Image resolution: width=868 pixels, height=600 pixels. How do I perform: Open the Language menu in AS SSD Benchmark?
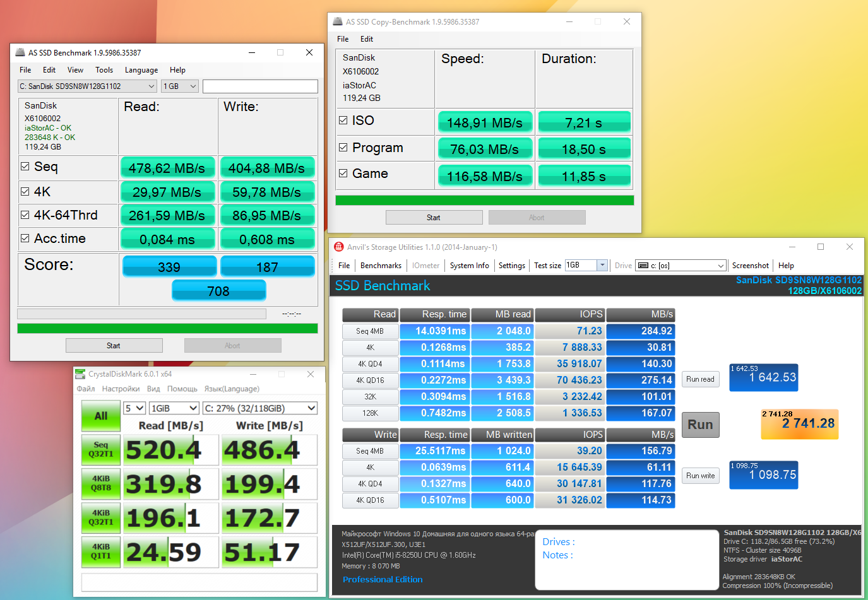[141, 70]
